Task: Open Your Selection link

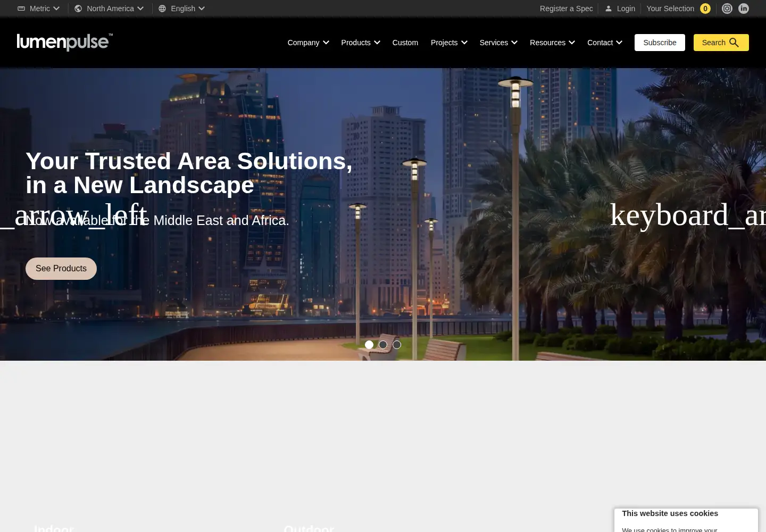Action: (x=670, y=9)
